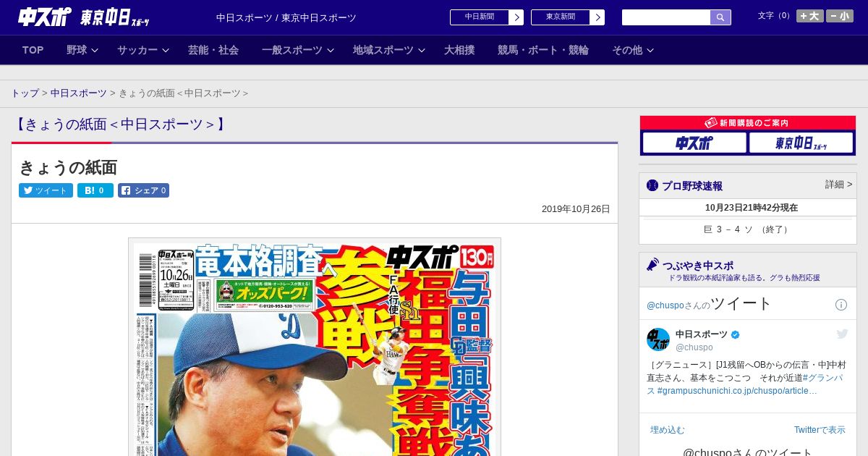Click the 東京中日スポーツ logo in header

[115, 17]
